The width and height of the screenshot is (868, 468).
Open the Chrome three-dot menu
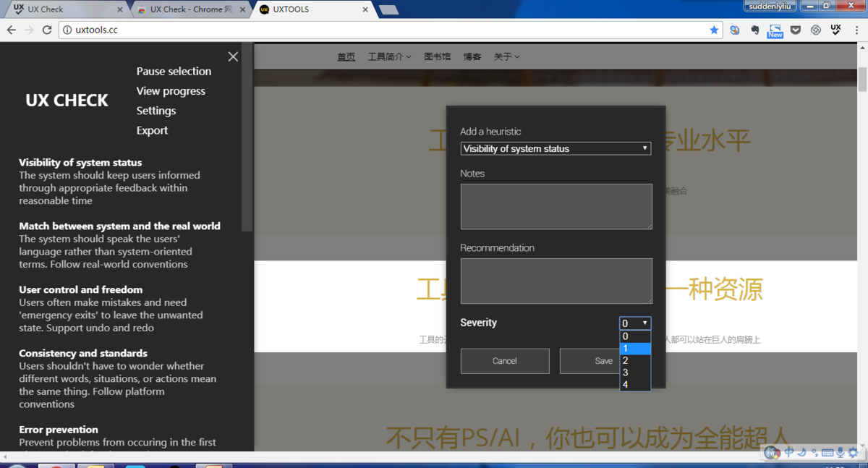pyautogui.click(x=856, y=30)
